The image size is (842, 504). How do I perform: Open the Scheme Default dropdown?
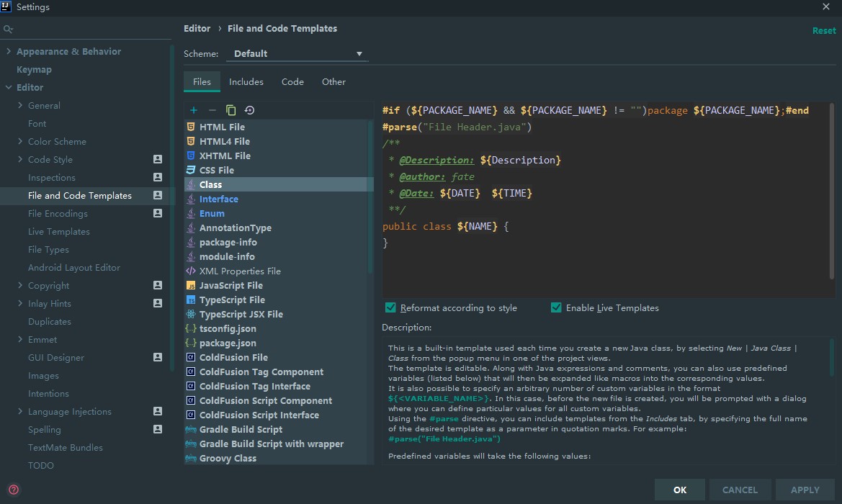click(297, 54)
